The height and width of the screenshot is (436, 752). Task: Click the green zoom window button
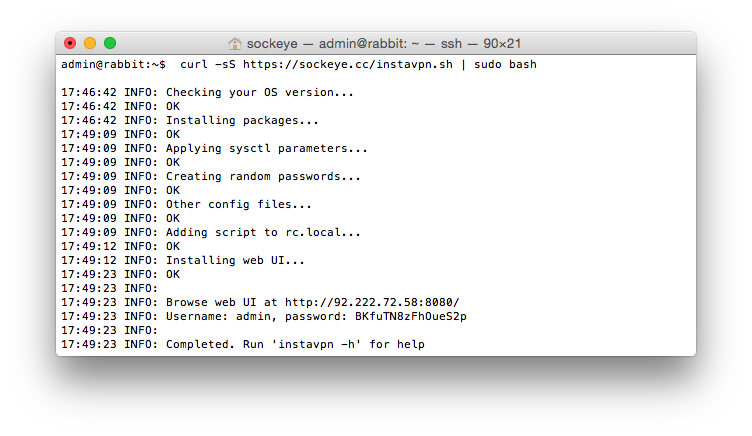110,43
